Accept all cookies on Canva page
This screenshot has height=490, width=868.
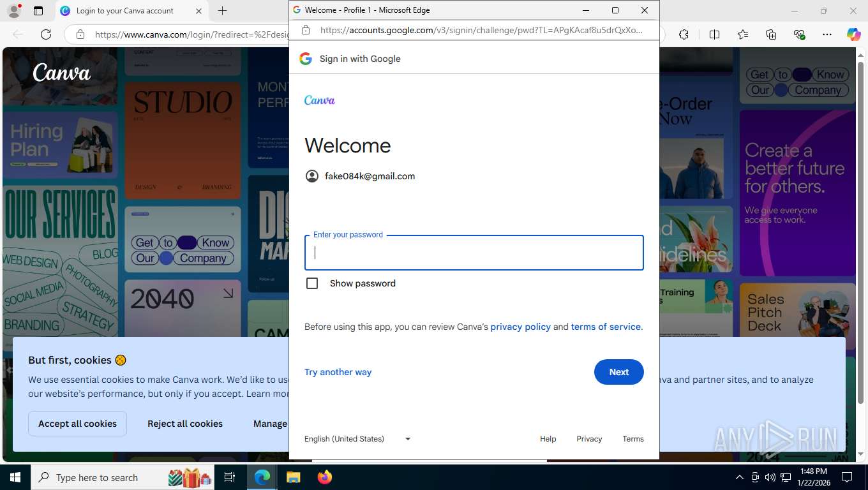[x=77, y=424]
